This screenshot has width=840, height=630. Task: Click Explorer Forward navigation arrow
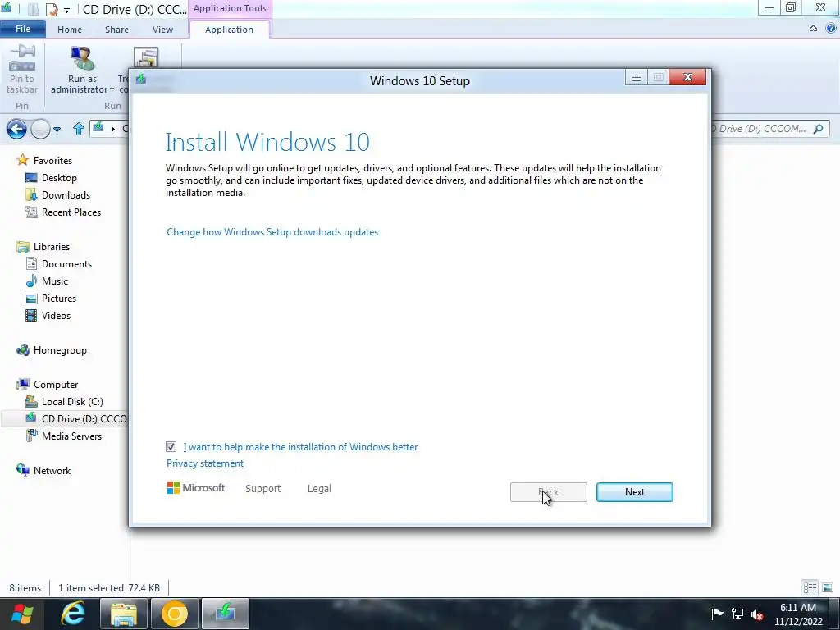(x=40, y=129)
